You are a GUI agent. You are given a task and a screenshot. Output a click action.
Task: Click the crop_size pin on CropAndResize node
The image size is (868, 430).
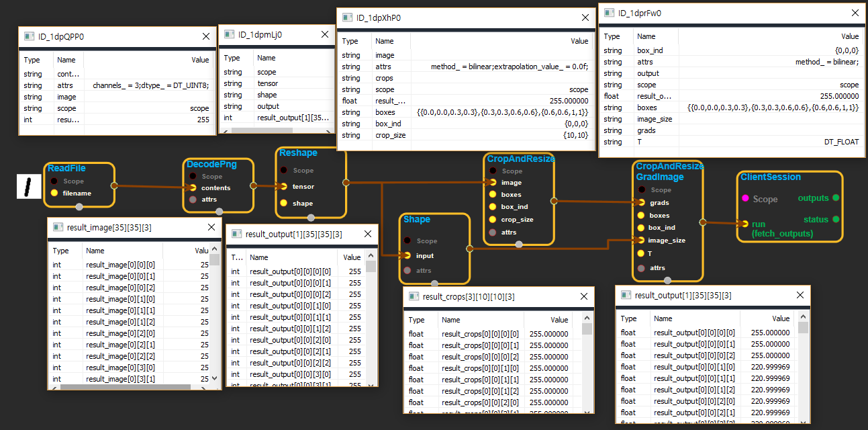(x=492, y=220)
